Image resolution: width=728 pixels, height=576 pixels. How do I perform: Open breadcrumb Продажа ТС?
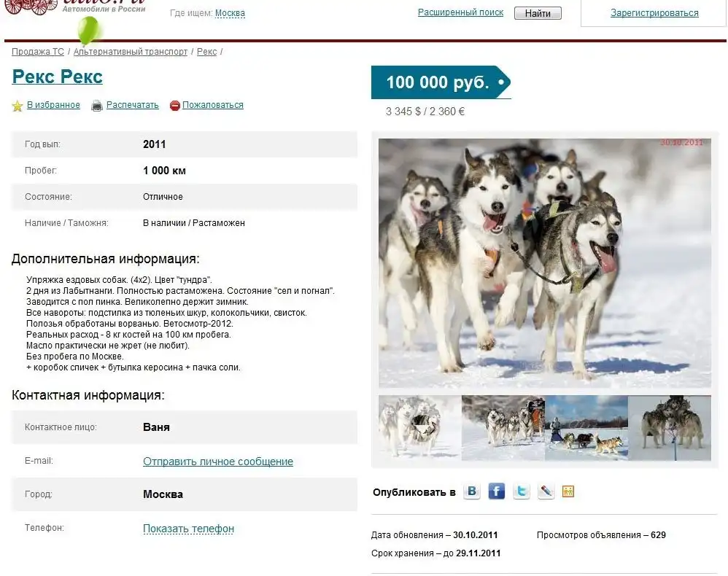coord(38,52)
